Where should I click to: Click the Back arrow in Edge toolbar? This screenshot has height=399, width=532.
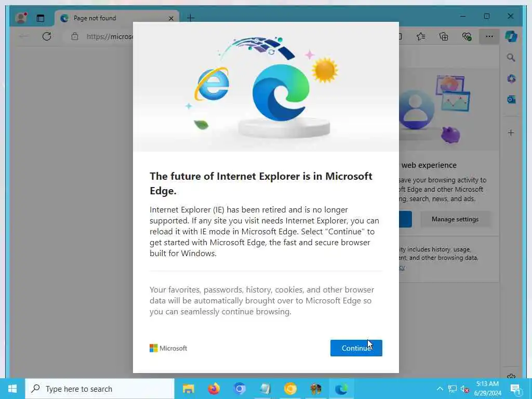click(x=23, y=36)
